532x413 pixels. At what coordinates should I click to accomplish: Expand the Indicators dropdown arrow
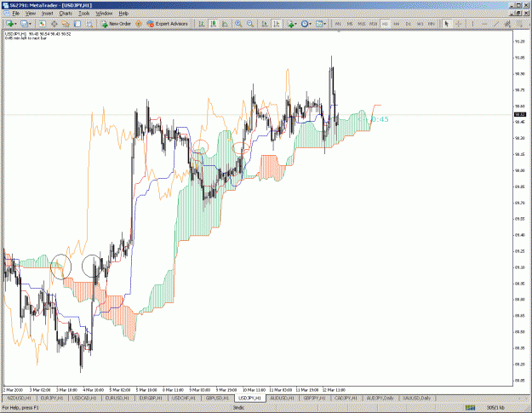click(296, 24)
